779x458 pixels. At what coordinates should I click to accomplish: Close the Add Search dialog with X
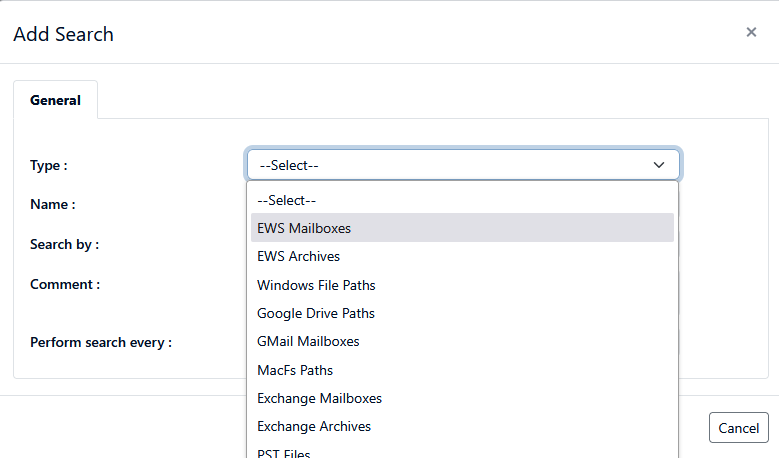click(751, 32)
